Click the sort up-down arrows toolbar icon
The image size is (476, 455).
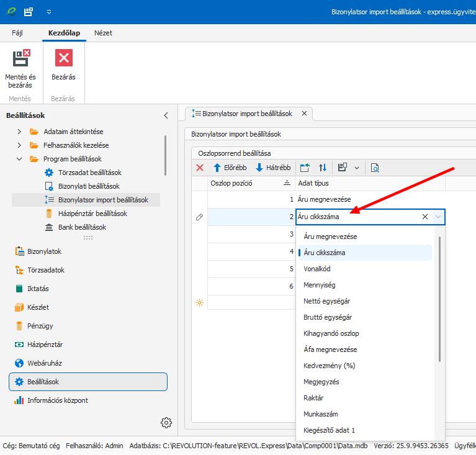point(323,168)
